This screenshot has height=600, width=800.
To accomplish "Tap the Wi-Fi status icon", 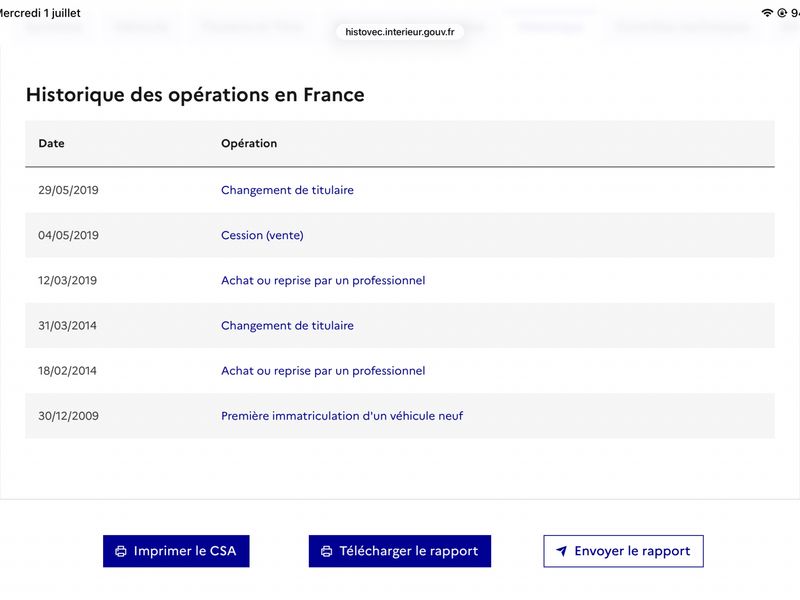I will (x=767, y=13).
